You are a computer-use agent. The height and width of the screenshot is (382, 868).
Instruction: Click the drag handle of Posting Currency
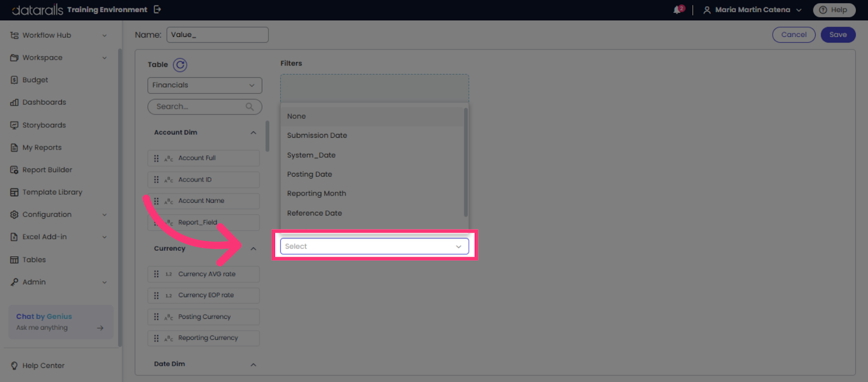pyautogui.click(x=156, y=317)
